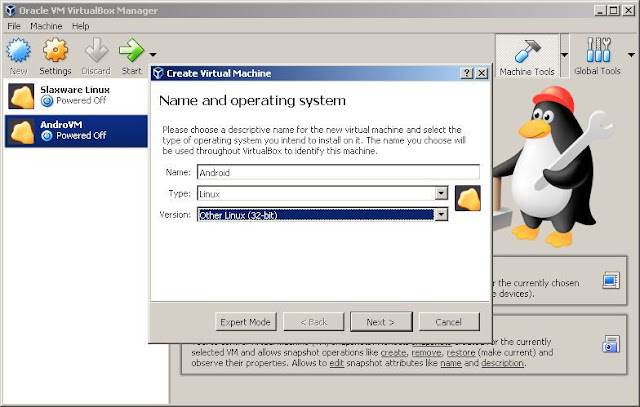Open the Help menu
640x407 pixels.
(x=80, y=25)
